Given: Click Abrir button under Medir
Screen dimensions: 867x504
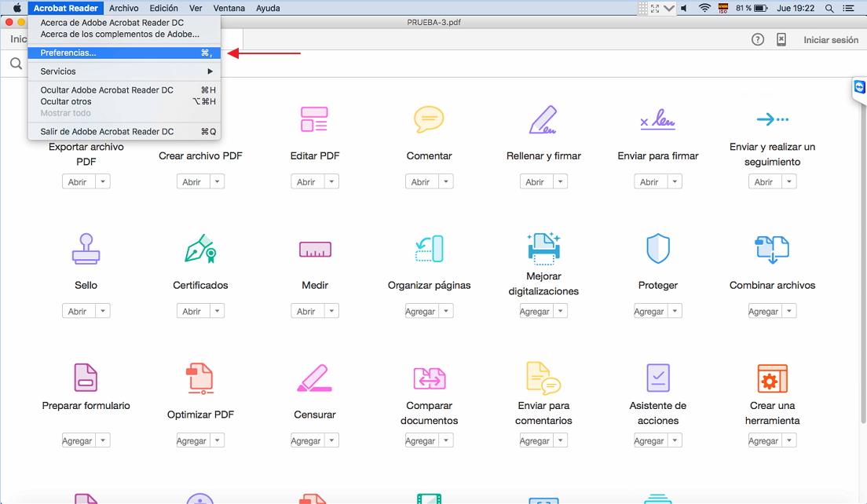Looking at the screenshot, I should click(x=305, y=311).
